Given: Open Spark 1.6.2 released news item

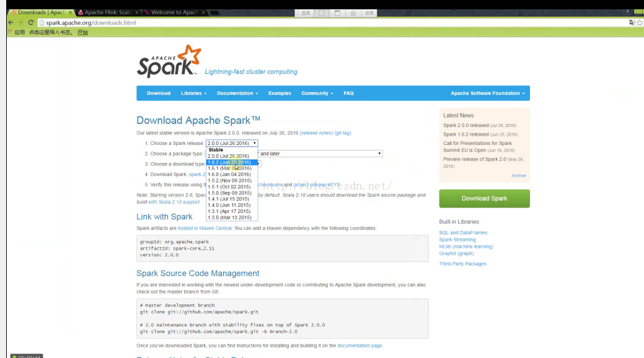Looking at the screenshot, I should (465, 134).
